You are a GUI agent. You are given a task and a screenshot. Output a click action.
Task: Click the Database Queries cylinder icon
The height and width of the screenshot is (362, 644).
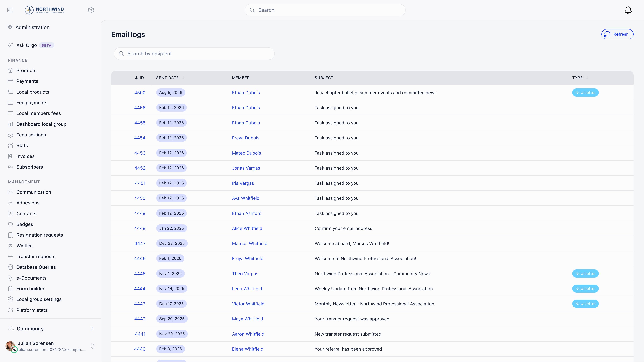tap(10, 267)
